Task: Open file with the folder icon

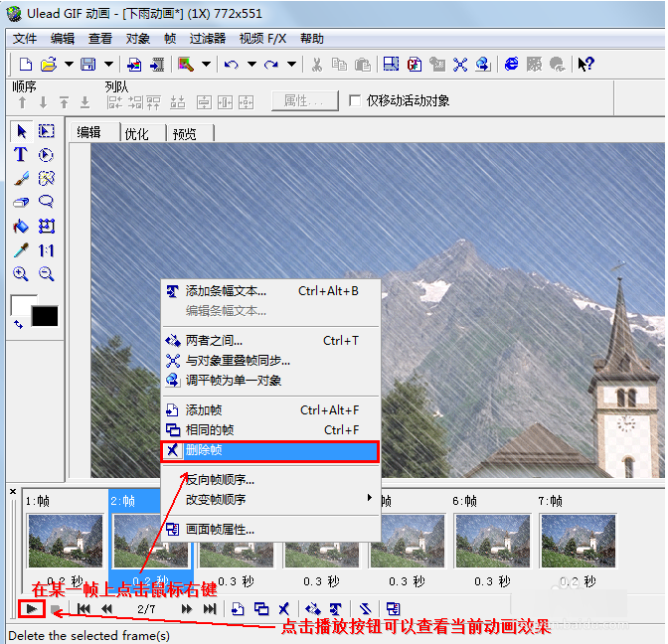Action: [49, 65]
